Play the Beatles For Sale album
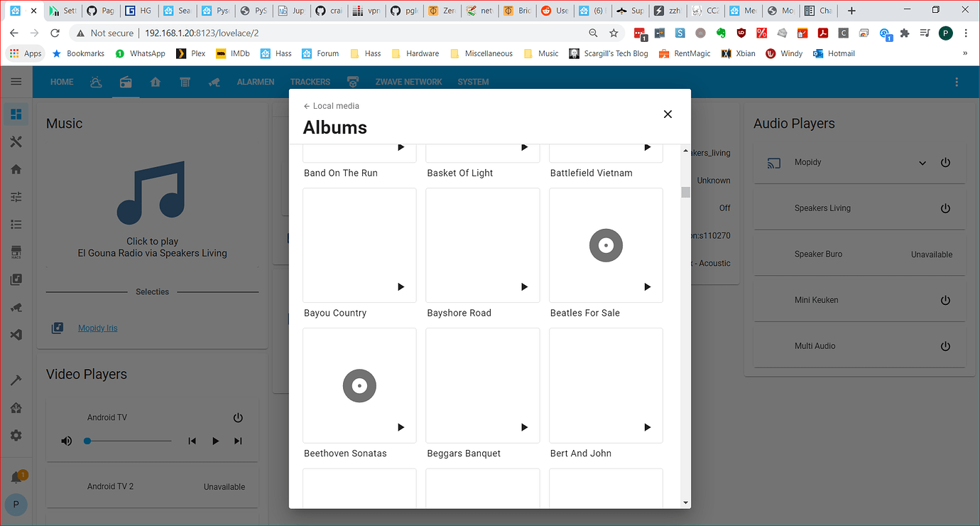Screen dimensions: 980x526 coord(647,287)
